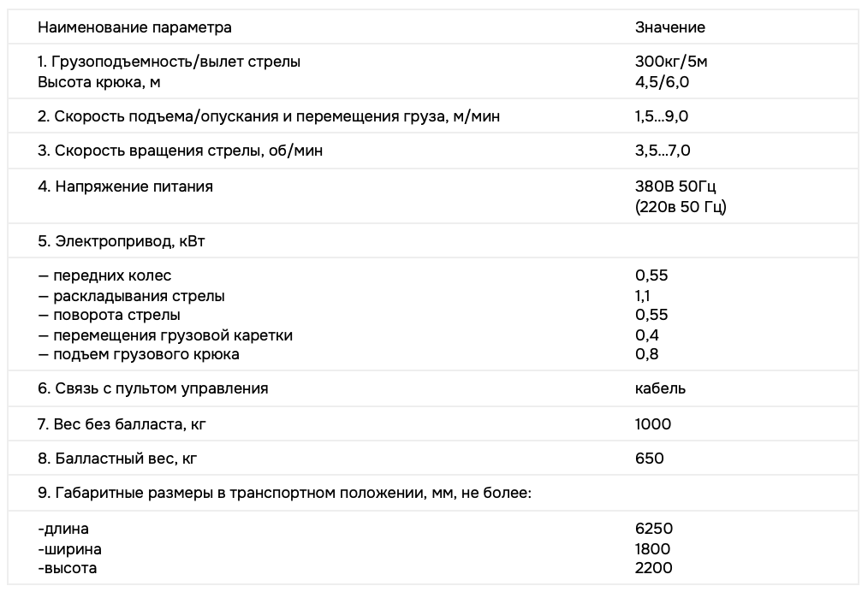This screenshot has width=868, height=592.
Task: Click the 'Значение' column header
Action: (669, 27)
